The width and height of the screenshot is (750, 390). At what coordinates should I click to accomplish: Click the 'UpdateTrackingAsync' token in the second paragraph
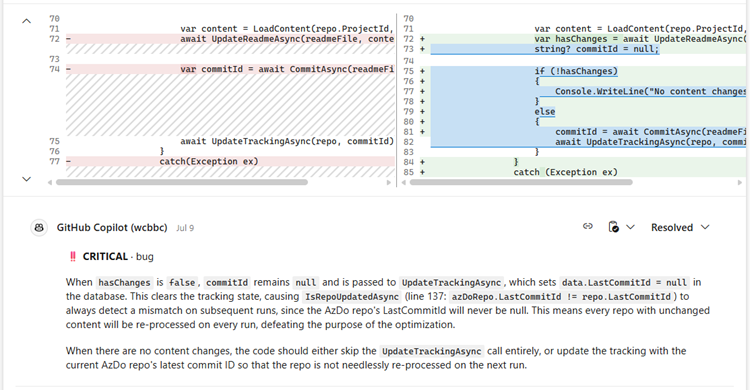point(431,351)
